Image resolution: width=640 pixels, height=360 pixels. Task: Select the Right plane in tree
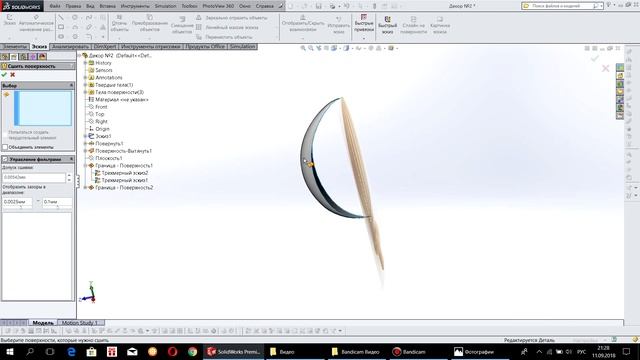pos(101,122)
